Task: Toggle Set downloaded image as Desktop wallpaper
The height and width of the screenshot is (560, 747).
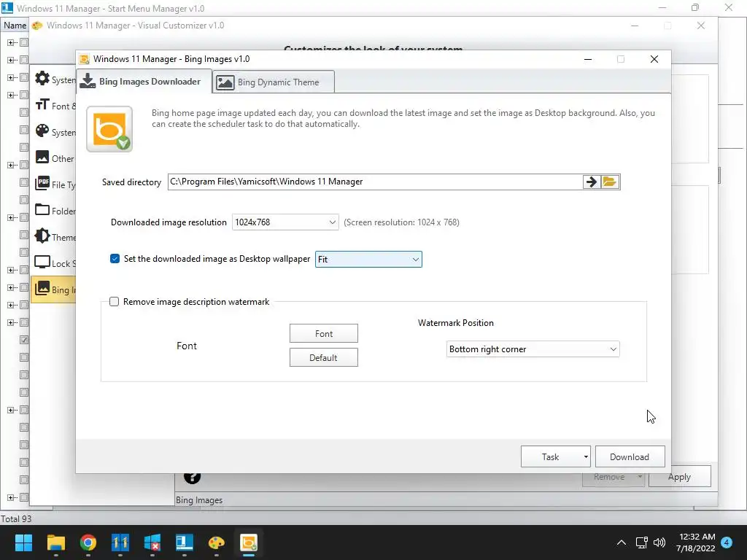Action: pyautogui.click(x=115, y=259)
